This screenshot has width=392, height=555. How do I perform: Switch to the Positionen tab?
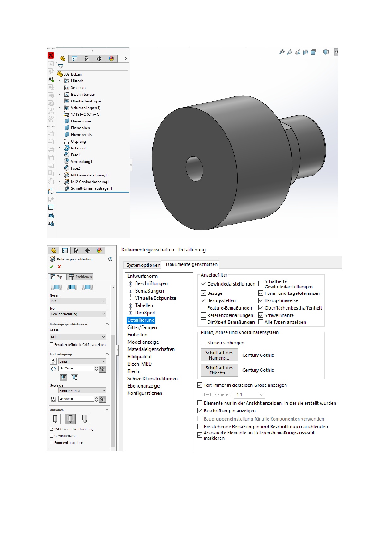pyautogui.click(x=80, y=277)
